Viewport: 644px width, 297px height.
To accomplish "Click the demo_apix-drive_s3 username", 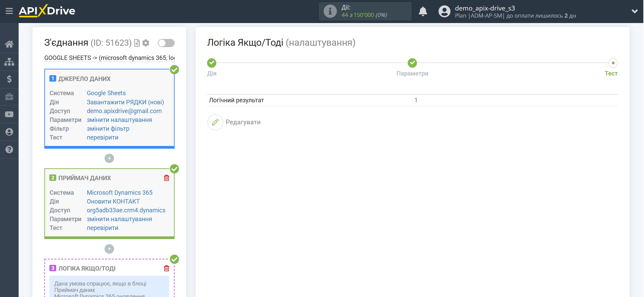I will [485, 8].
